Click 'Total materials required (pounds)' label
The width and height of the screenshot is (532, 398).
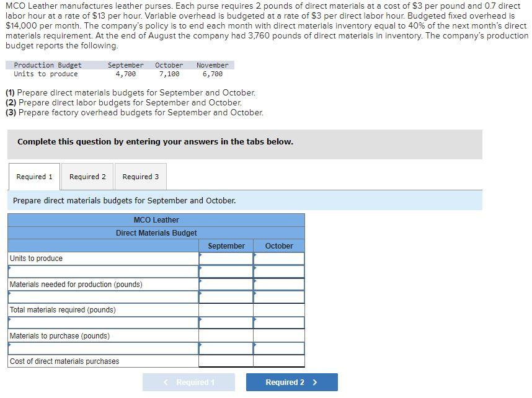(63, 310)
